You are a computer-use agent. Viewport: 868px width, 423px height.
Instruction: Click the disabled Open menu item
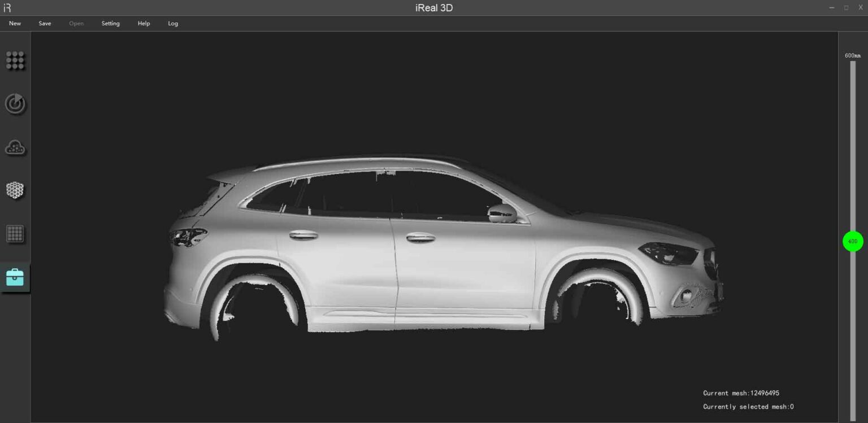coord(76,23)
